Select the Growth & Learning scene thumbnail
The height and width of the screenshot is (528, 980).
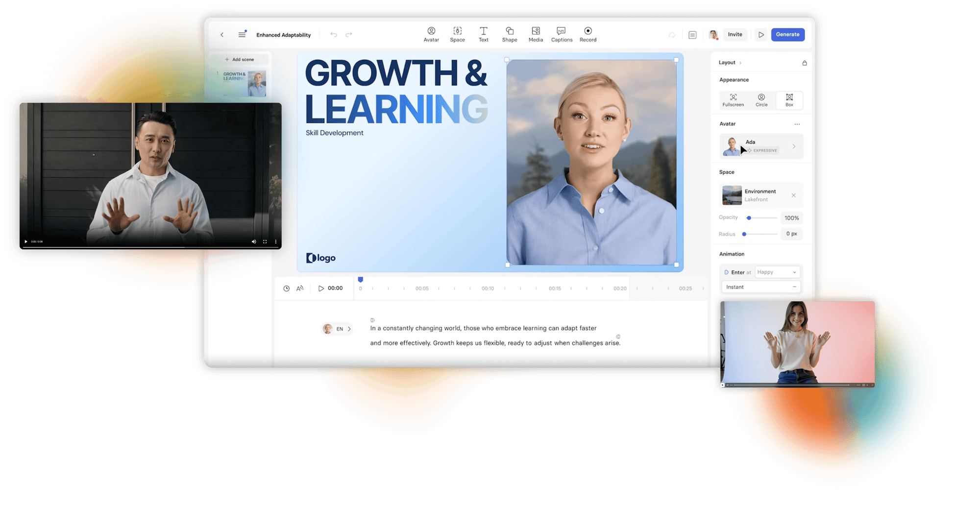click(244, 83)
